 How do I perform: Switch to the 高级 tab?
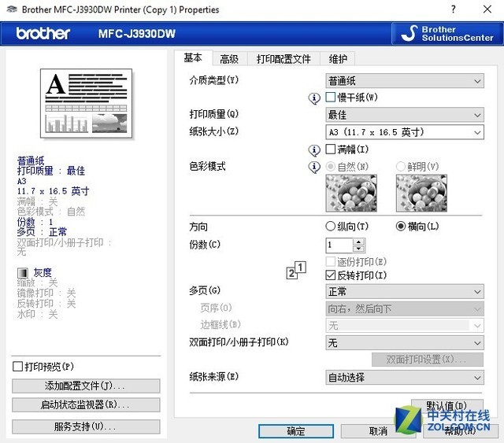point(229,59)
